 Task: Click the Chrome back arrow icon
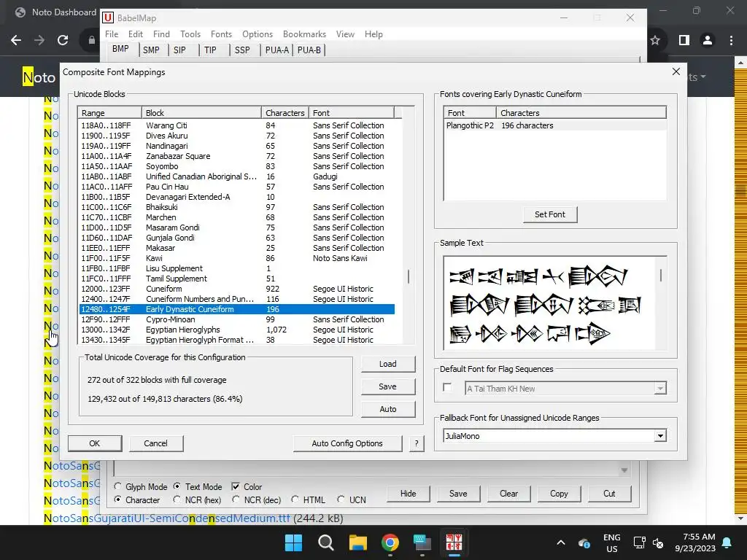[16, 41]
